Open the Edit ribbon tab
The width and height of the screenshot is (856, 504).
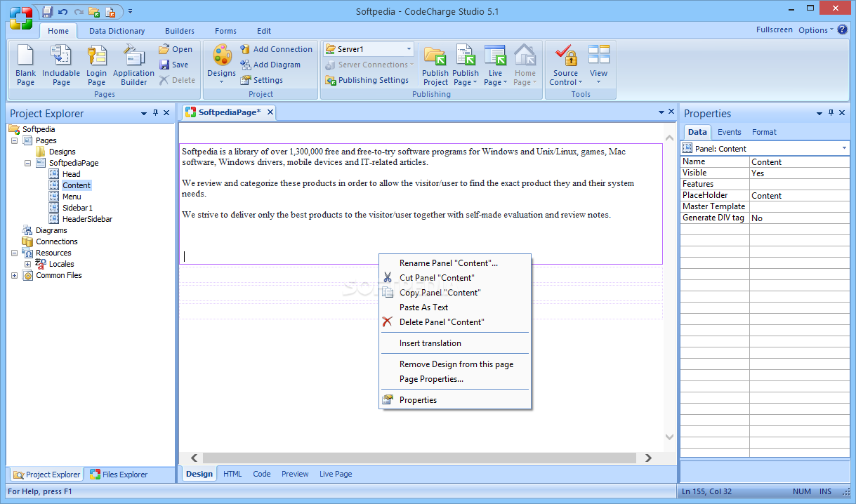pyautogui.click(x=264, y=31)
